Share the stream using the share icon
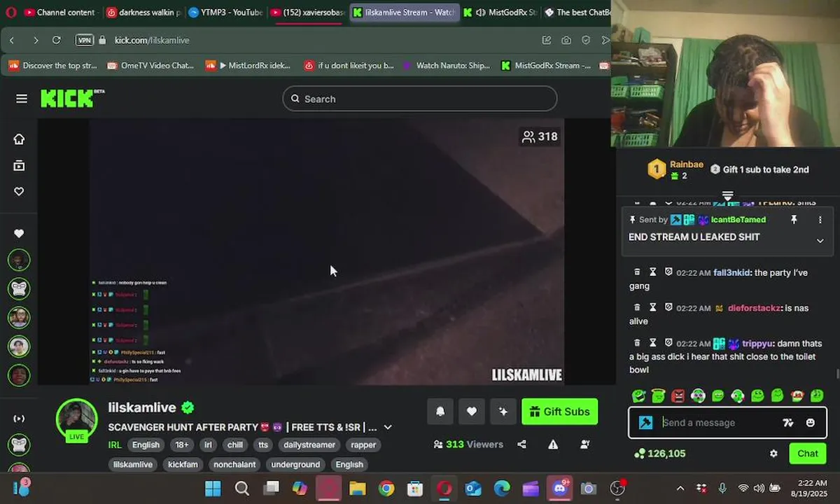Viewport: 840px width, 504px height. (521, 444)
